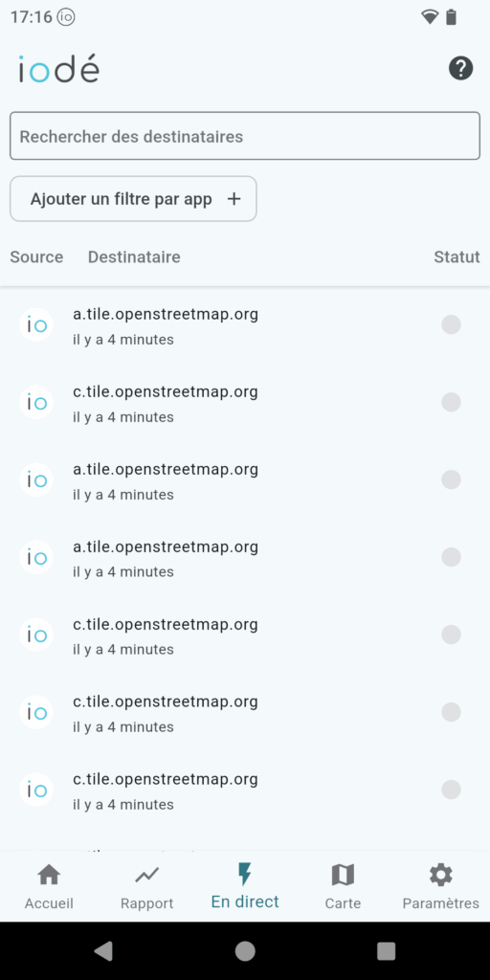Tap Android home circle button
Image resolution: width=490 pixels, height=980 pixels.
point(245,951)
